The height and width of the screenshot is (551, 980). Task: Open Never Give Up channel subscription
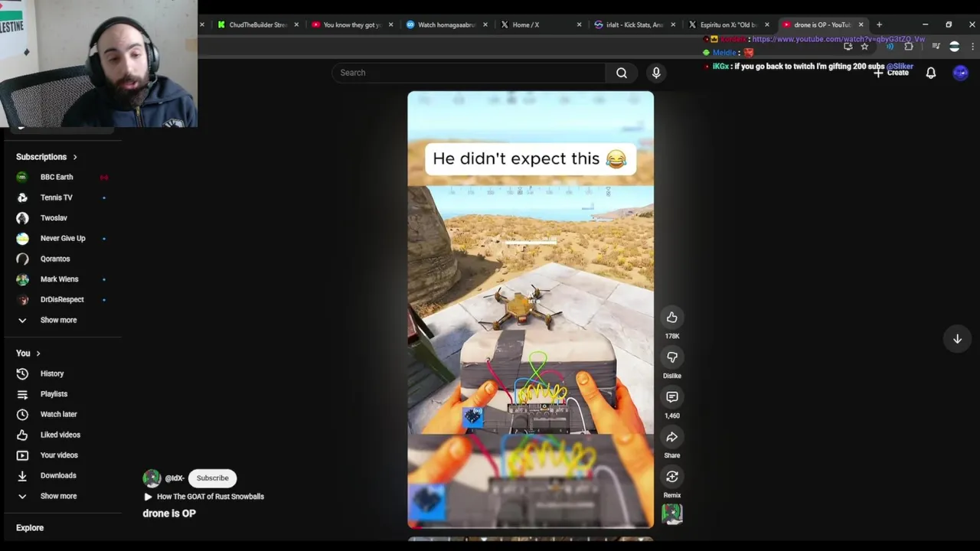(x=63, y=238)
